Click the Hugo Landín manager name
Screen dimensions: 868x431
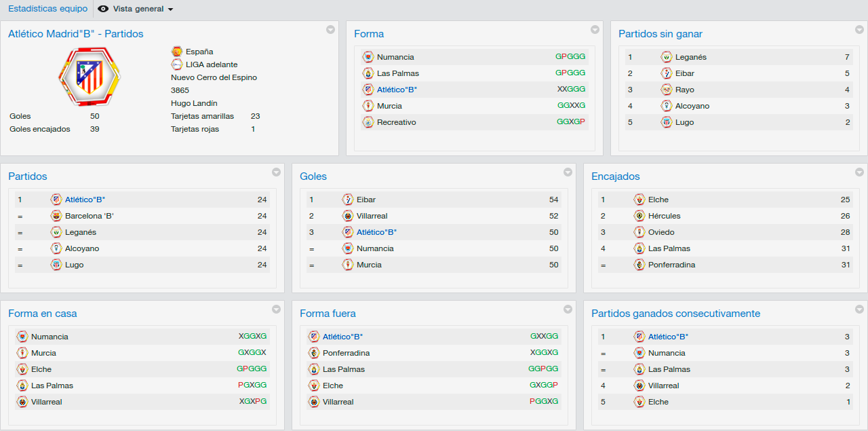click(194, 103)
